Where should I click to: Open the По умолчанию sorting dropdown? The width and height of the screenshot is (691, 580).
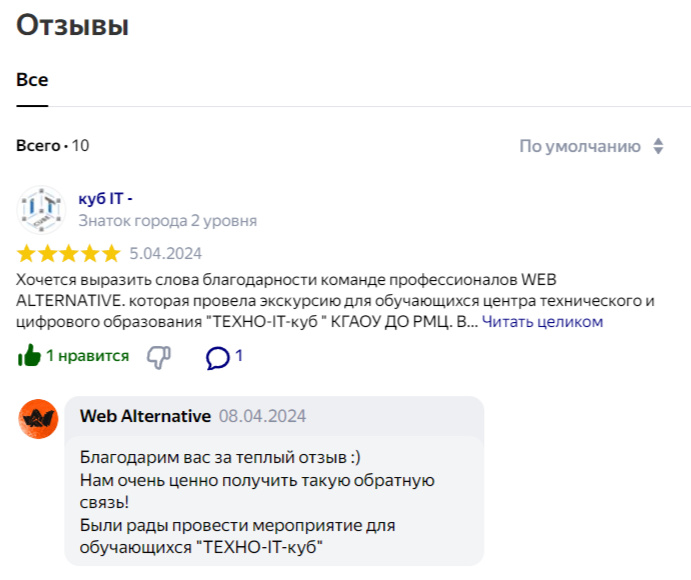coord(591,146)
